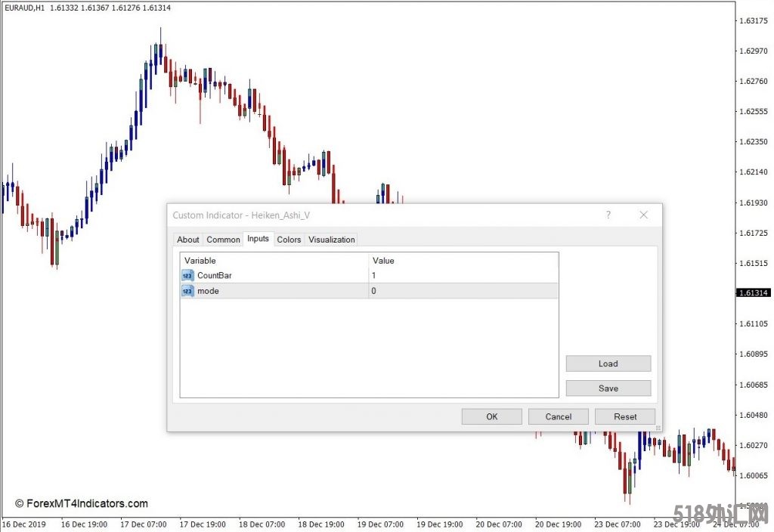Switch to the Visualization tab
The height and width of the screenshot is (532, 774).
[331, 240]
